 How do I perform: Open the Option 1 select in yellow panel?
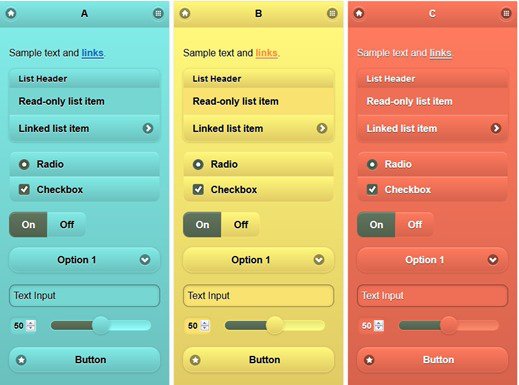point(258,260)
